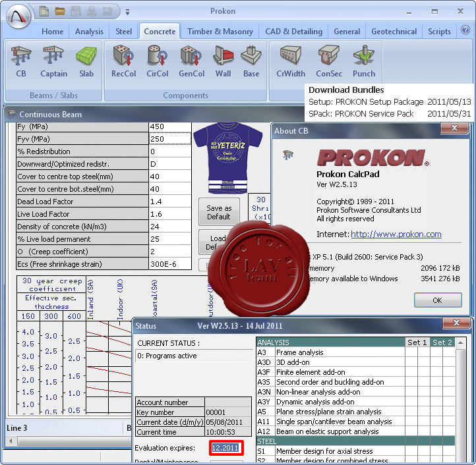Click the Creep coefficient value cell
The height and width of the screenshot is (465, 476).
pos(170,252)
